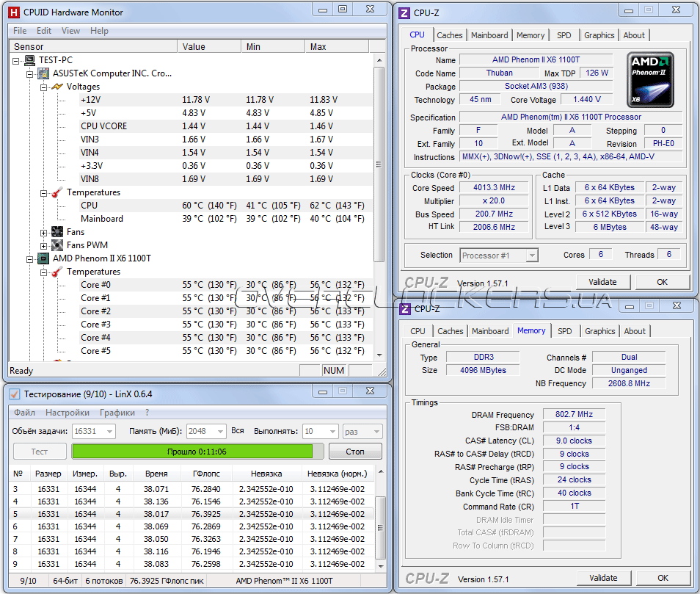Click the thermometer icon under AMD Phenom II
The width and height of the screenshot is (700, 594).
coord(57,272)
